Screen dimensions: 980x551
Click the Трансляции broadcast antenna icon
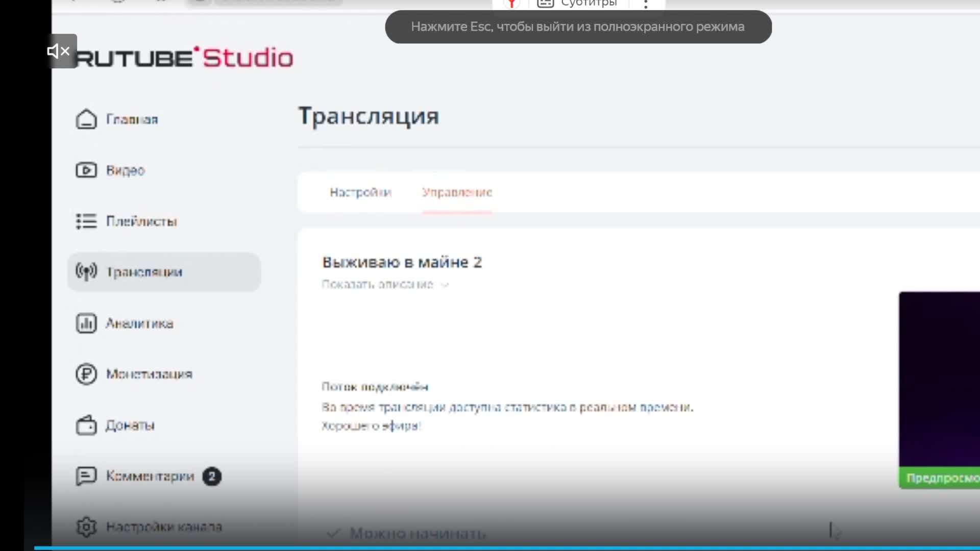86,271
